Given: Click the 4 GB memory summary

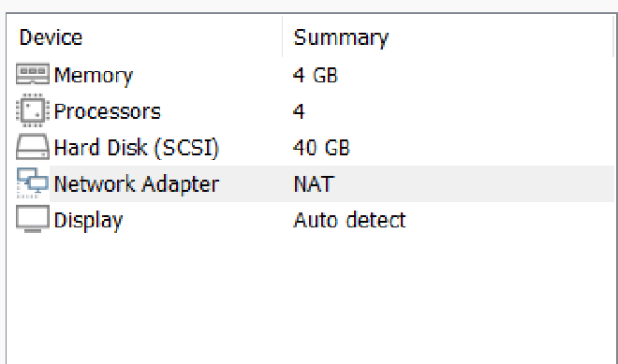Looking at the screenshot, I should [x=316, y=75].
